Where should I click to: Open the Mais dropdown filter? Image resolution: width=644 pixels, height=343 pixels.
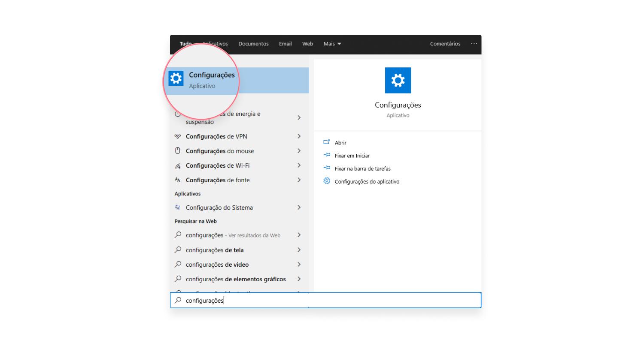[x=332, y=44]
